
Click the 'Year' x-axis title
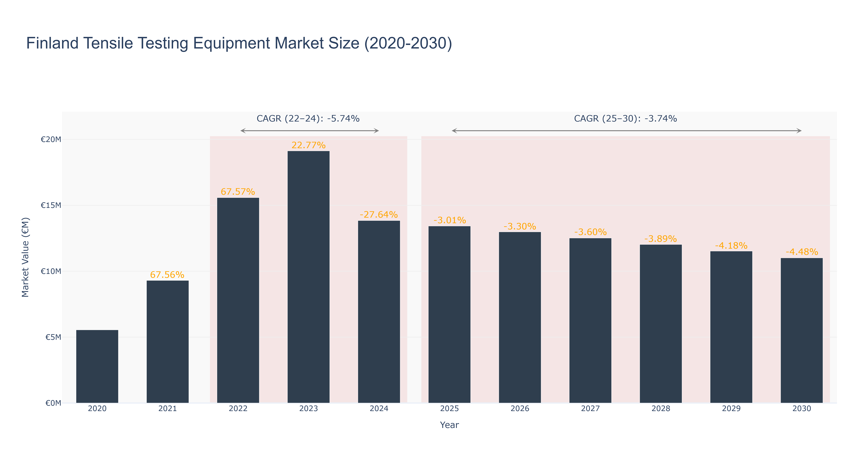[x=449, y=425]
